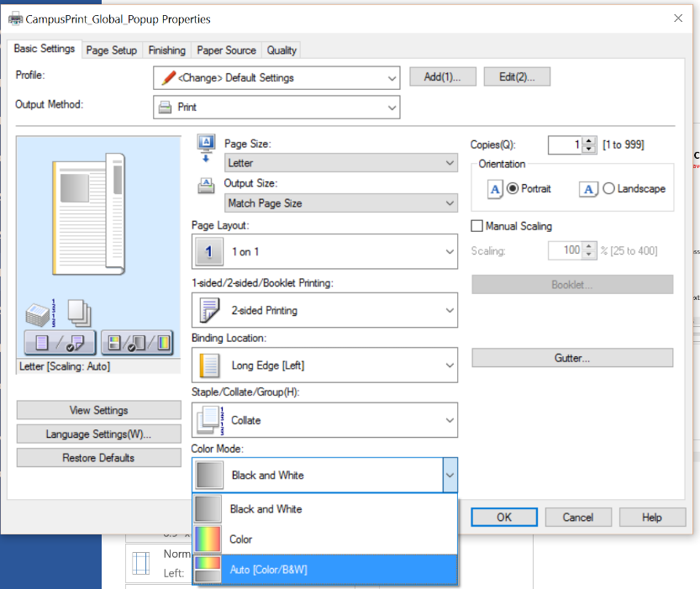The height and width of the screenshot is (589, 700).
Task: Click the Gutter... button
Action: click(572, 358)
